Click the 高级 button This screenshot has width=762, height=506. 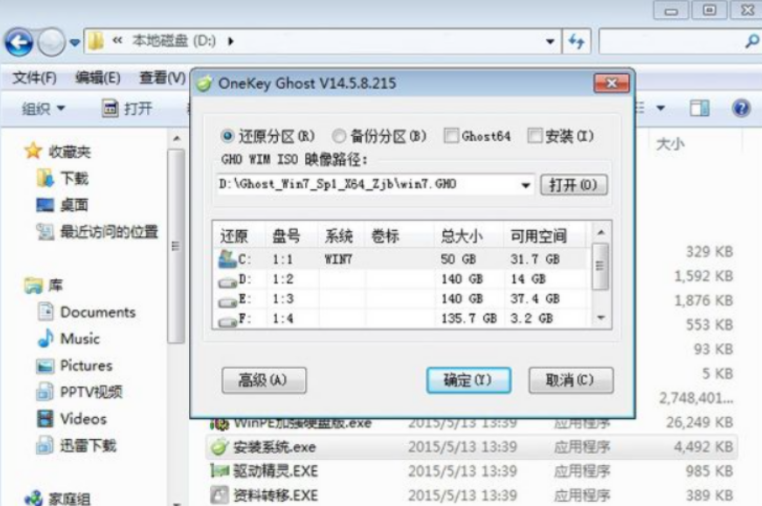click(x=263, y=380)
